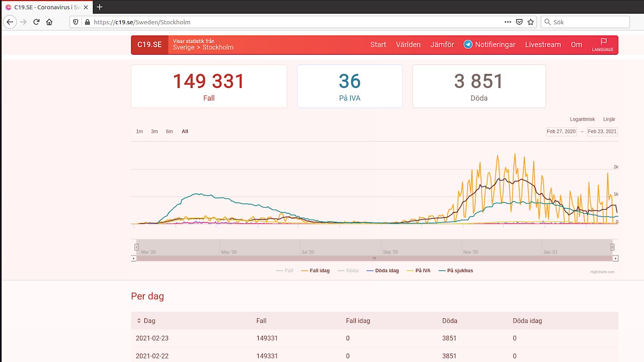
Task: Click the 36 På IVA card
Action: coord(350,86)
